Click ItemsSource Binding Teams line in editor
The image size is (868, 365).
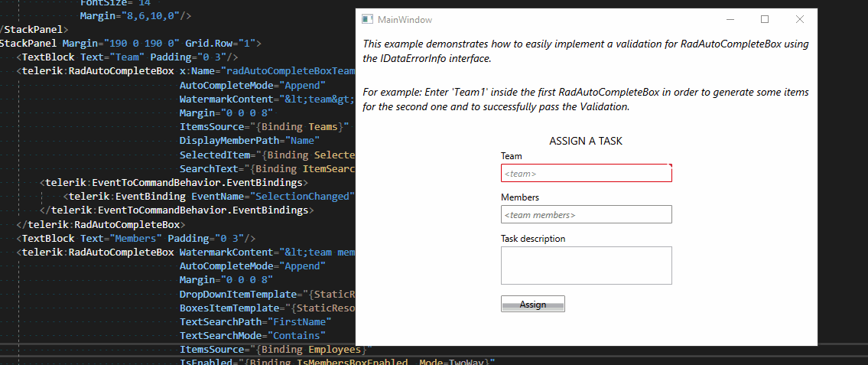click(x=264, y=127)
